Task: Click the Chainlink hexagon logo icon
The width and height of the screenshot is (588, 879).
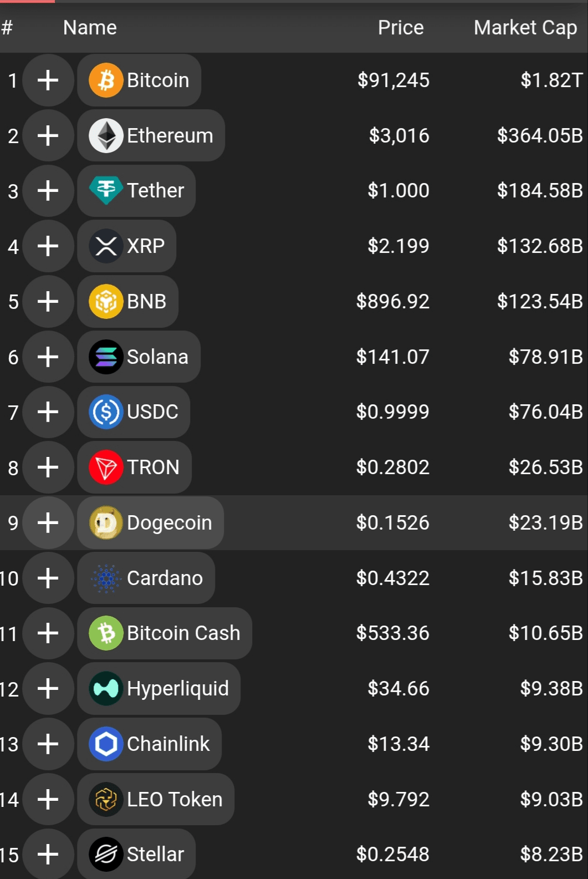Action: (106, 744)
